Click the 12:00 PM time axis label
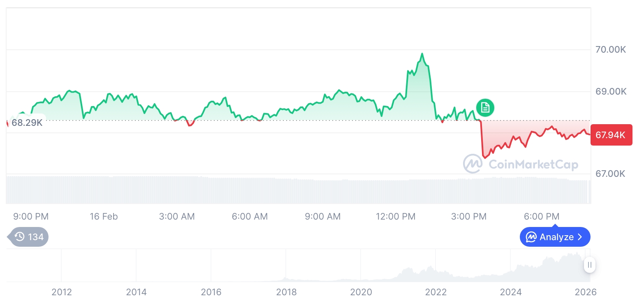 click(x=396, y=216)
